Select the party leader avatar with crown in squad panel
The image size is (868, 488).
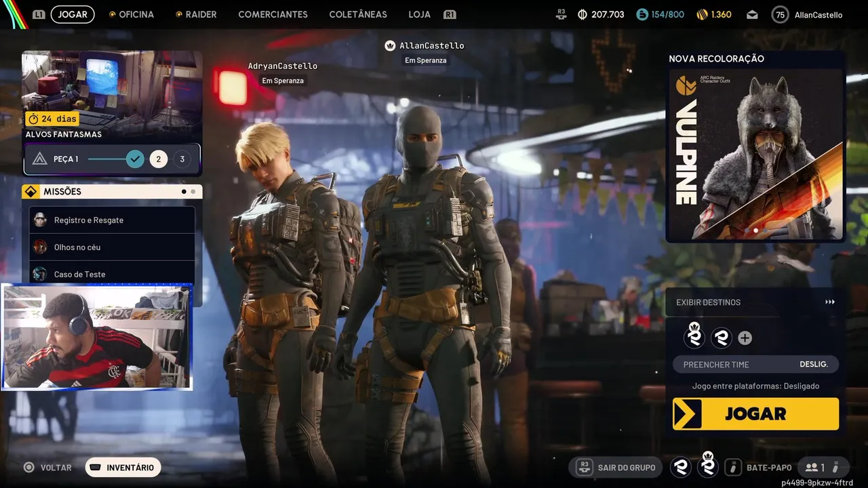tap(694, 337)
